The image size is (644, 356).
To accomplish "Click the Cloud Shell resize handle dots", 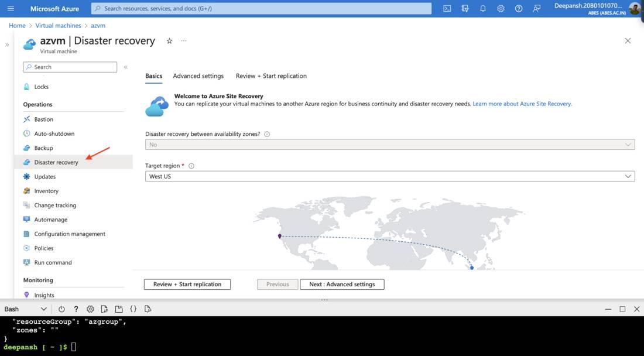I will tap(324, 300).
